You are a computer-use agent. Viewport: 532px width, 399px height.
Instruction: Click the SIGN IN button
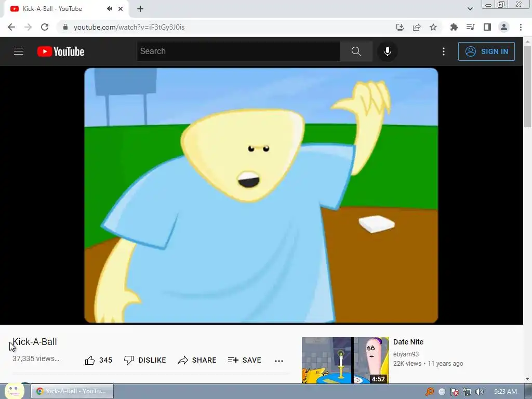(486, 51)
